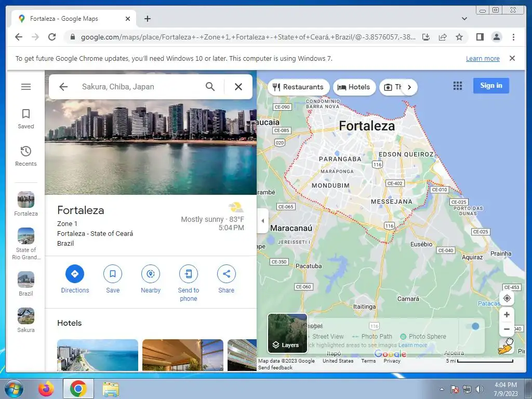This screenshot has width=532, height=399.
Task: Select the State of Rio Grande recent thumbnail
Action: [26, 244]
